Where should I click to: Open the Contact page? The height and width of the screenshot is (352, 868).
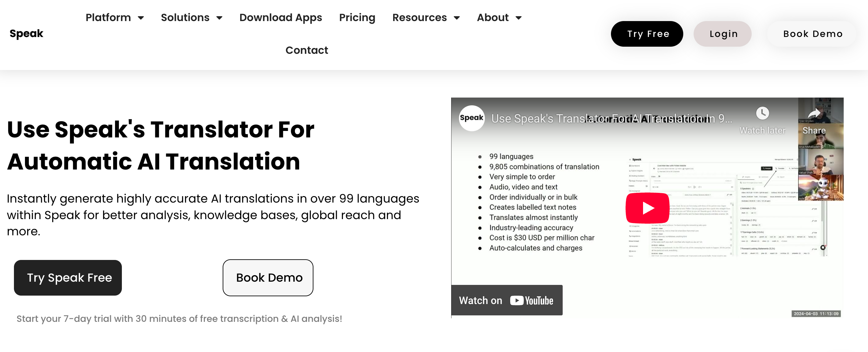click(x=306, y=50)
